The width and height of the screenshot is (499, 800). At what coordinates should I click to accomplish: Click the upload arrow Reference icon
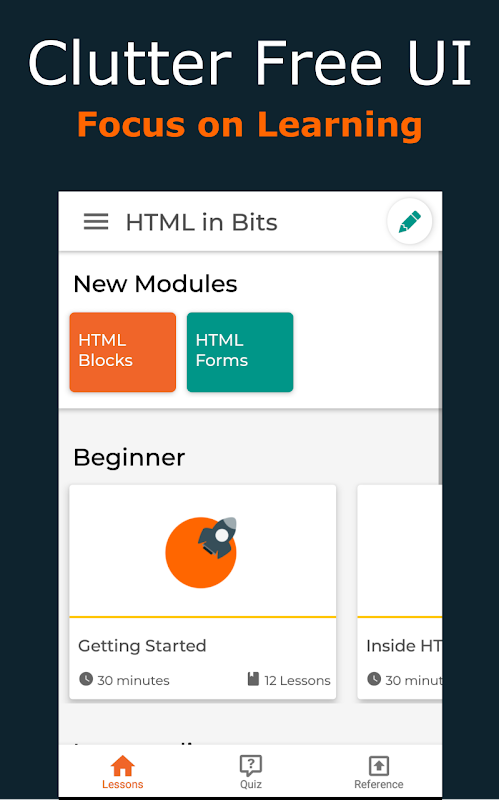point(379,766)
